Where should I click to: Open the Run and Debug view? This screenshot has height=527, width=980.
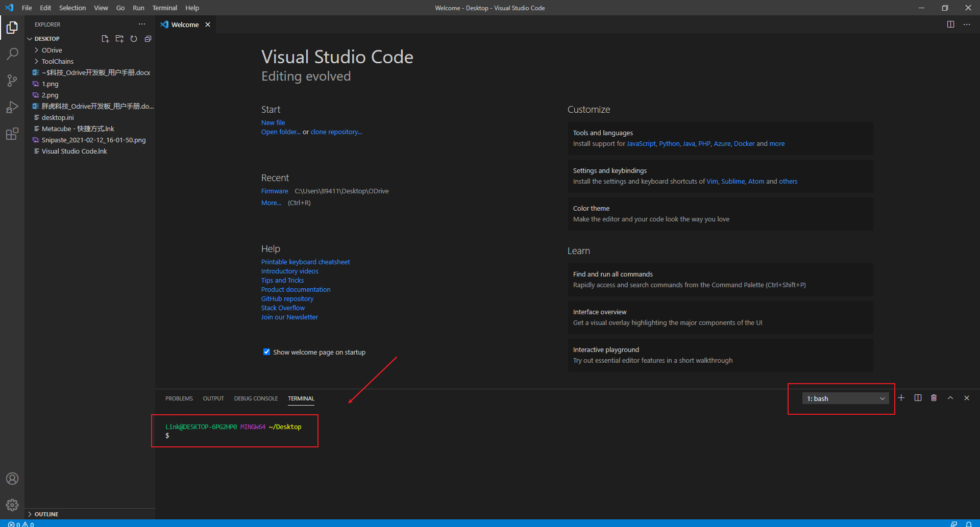(12, 107)
